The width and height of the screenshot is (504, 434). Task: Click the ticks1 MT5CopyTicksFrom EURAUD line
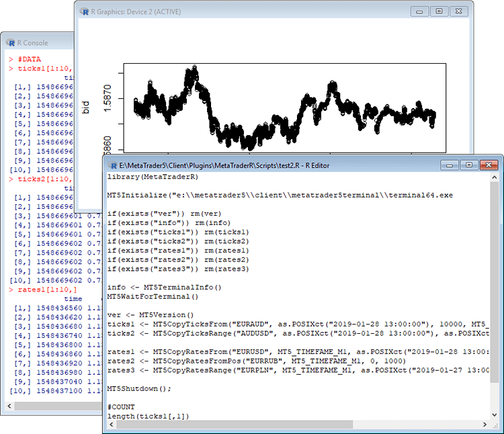click(298, 324)
